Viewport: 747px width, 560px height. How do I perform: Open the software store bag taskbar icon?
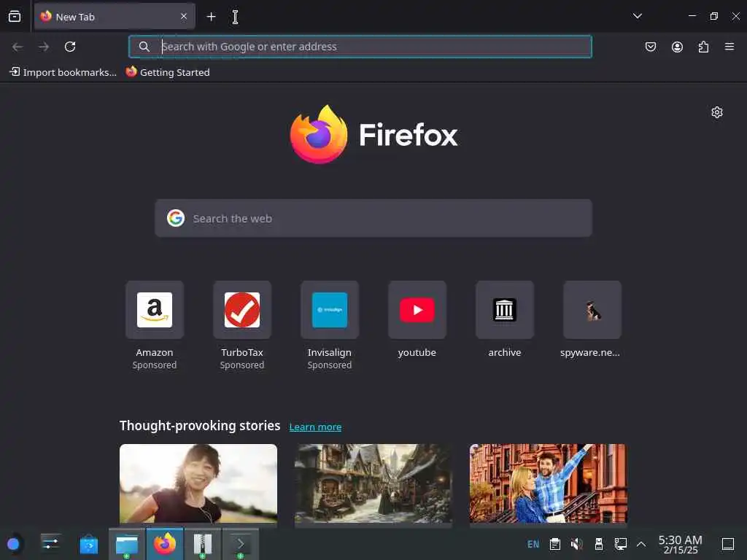(88, 544)
